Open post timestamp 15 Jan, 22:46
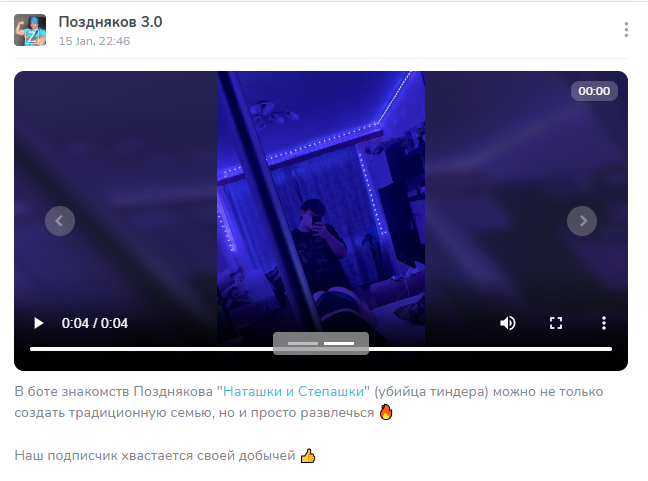The height and width of the screenshot is (481, 648). [94, 41]
